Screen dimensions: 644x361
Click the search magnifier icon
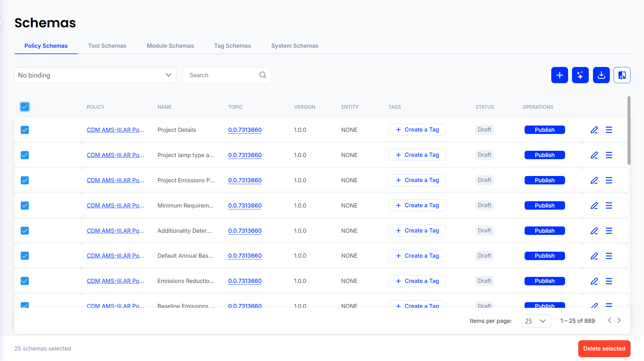pyautogui.click(x=263, y=75)
